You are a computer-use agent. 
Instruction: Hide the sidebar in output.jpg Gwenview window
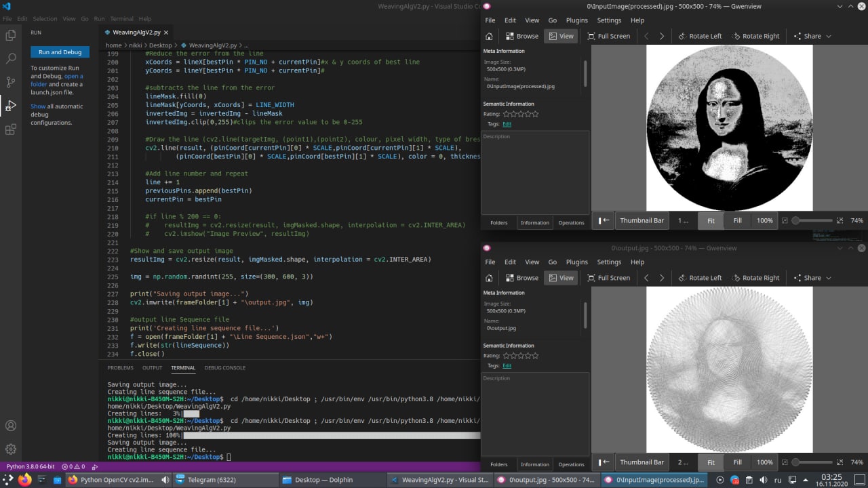point(604,462)
